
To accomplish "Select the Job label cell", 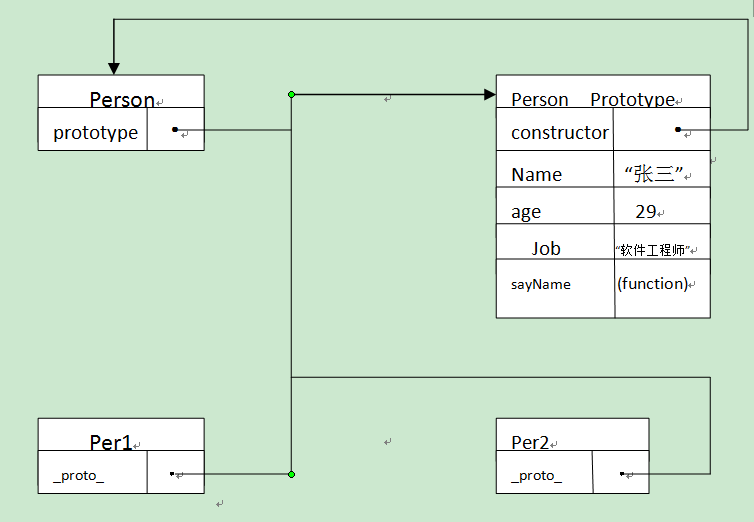I will pos(546,248).
